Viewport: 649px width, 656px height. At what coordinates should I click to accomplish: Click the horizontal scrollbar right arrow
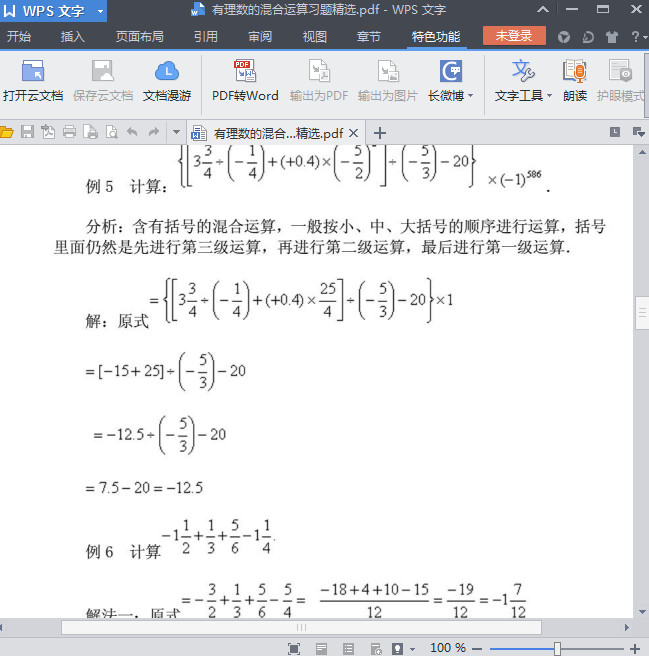pyautogui.click(x=627, y=627)
